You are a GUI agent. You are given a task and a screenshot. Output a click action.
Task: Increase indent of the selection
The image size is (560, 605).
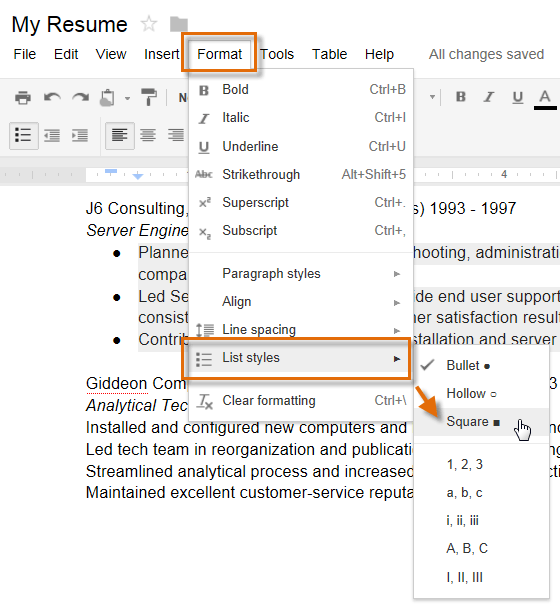click(x=80, y=135)
